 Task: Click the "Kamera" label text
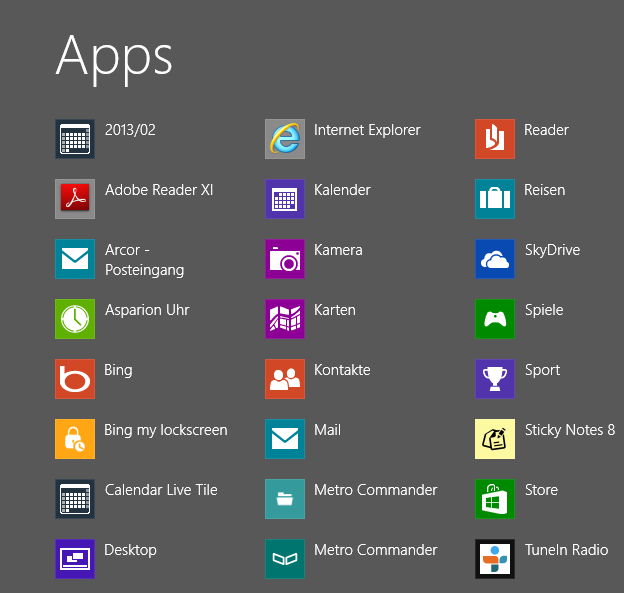point(338,250)
